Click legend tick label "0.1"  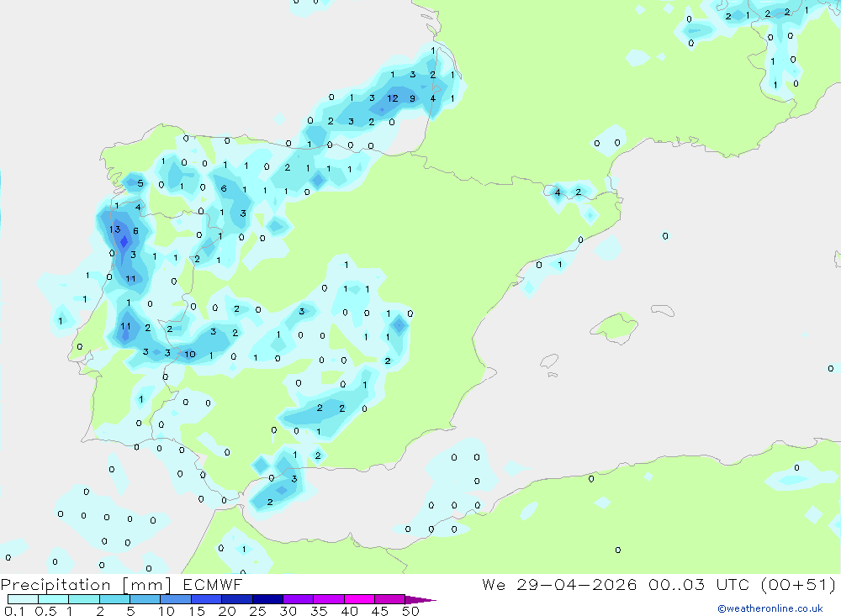pos(14,611)
